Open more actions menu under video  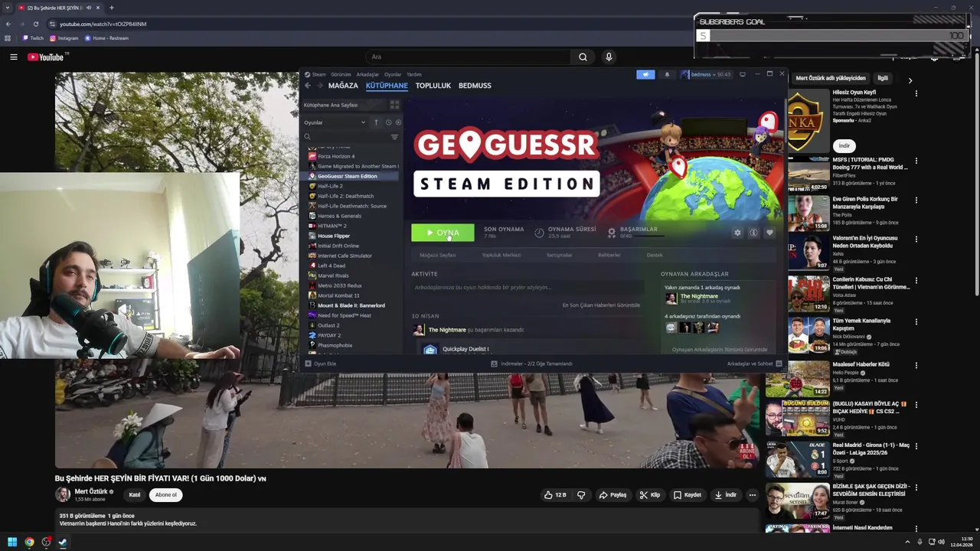[752, 495]
